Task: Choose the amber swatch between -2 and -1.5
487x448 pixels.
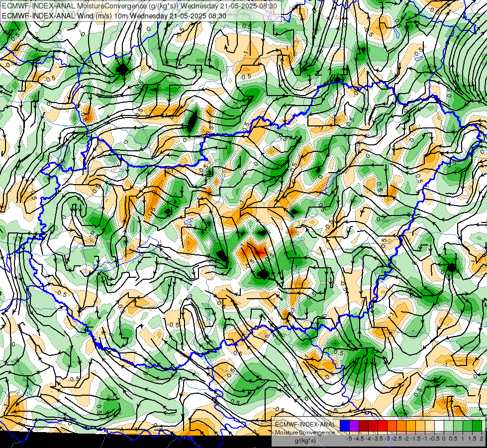Action: [x=411, y=426]
